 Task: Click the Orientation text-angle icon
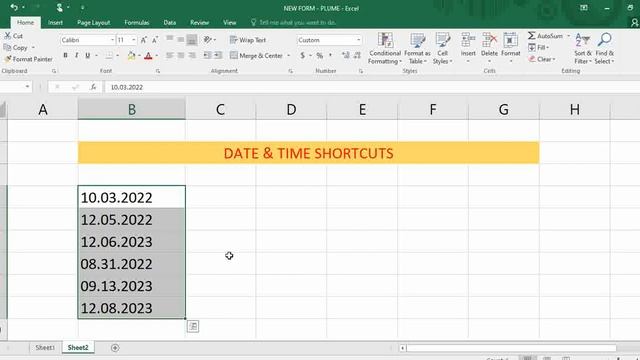point(208,40)
